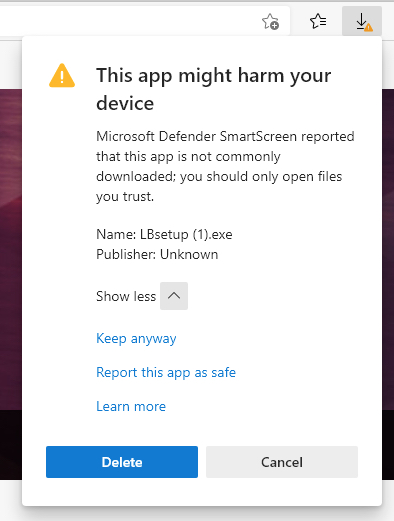394x521 pixels.
Task: Cancel the SmartScreen warning dialog
Action: click(282, 462)
